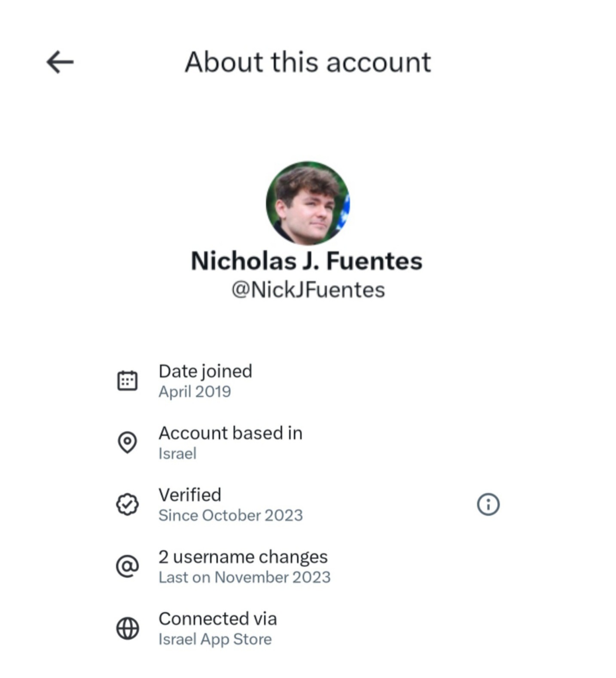Select the Date joined label
Screen dimensions: 616x678
click(x=205, y=371)
